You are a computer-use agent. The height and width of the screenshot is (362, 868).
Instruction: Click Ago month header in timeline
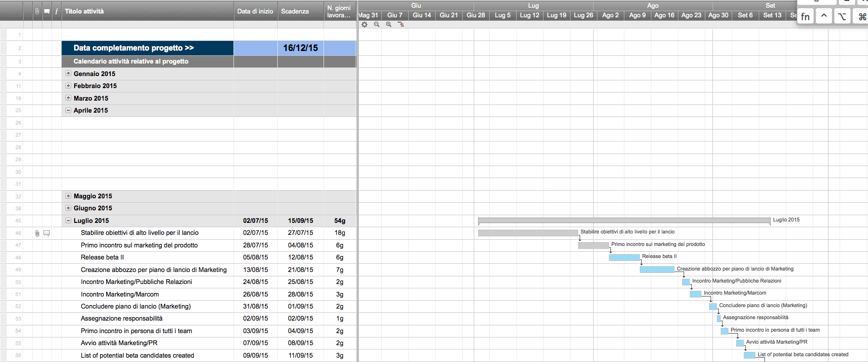[653, 6]
